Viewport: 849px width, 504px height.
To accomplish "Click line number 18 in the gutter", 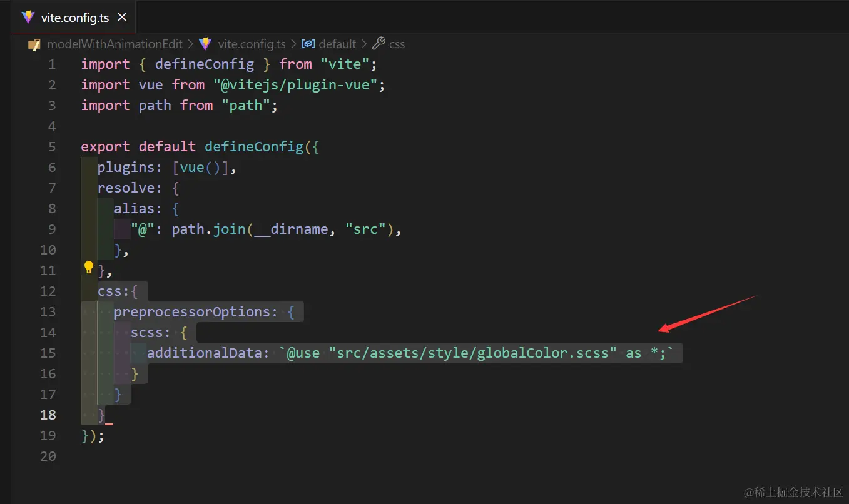I will [48, 415].
